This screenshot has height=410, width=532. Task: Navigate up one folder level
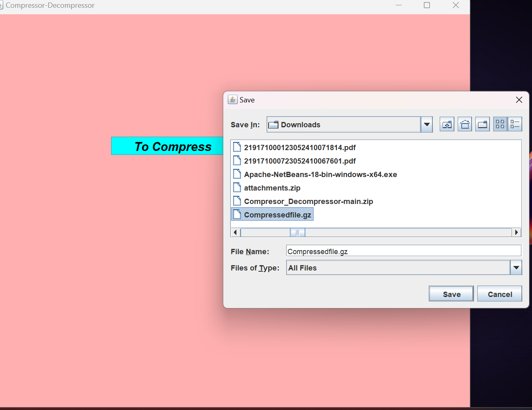(447, 124)
